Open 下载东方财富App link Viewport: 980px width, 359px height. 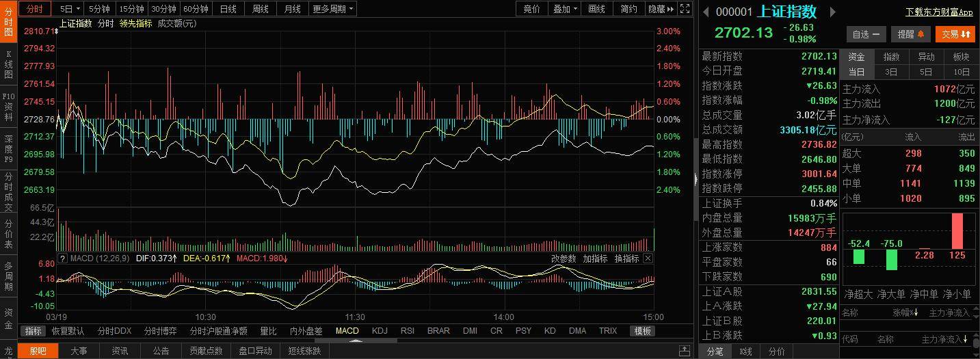(x=939, y=12)
